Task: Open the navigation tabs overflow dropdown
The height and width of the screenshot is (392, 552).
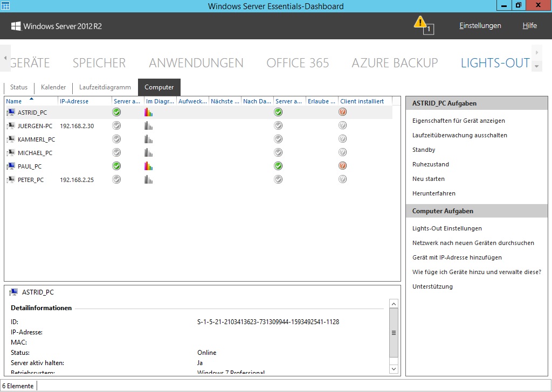Action: pyautogui.click(x=536, y=66)
